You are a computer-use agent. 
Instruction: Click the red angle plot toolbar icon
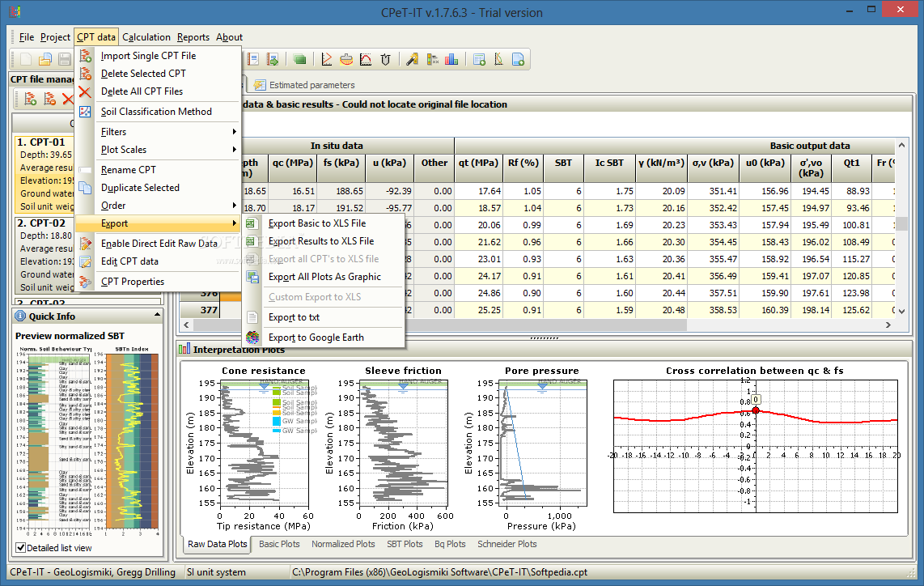point(326,59)
